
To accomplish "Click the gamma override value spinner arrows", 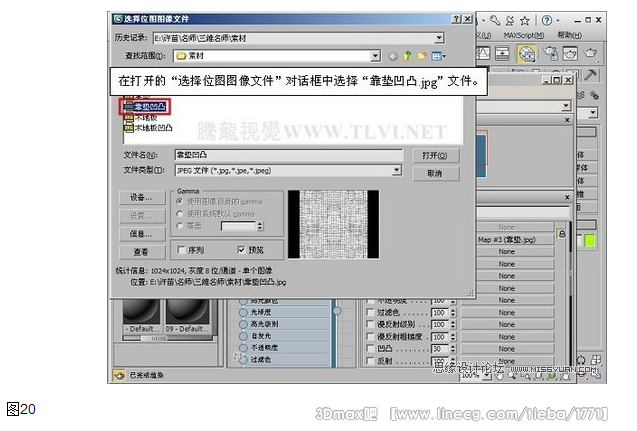I will point(260,226).
